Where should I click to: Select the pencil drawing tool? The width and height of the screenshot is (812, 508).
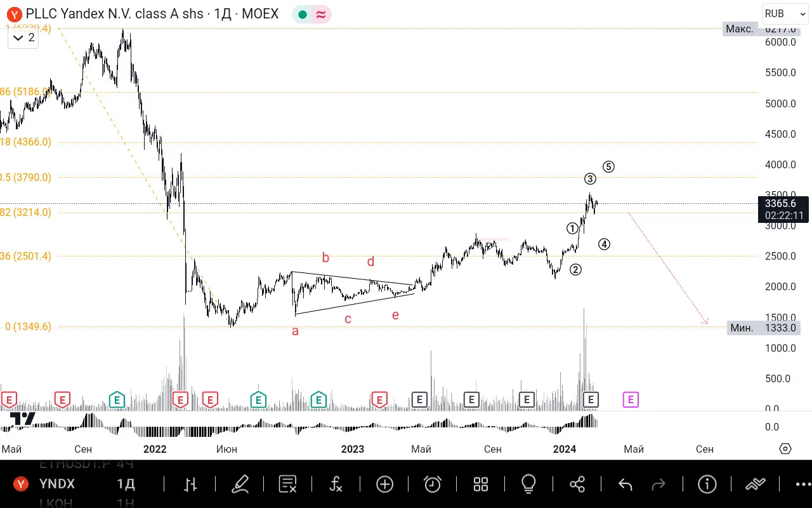(240, 485)
